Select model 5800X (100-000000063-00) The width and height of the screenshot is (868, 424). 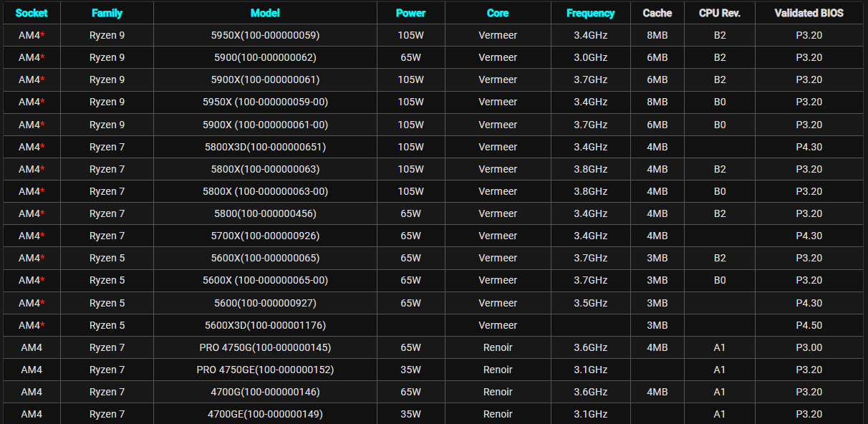pos(265,191)
